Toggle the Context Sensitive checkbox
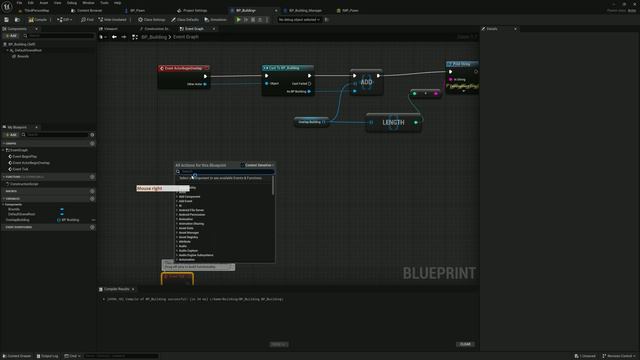Viewport: 640px width, 360px height. 242,165
